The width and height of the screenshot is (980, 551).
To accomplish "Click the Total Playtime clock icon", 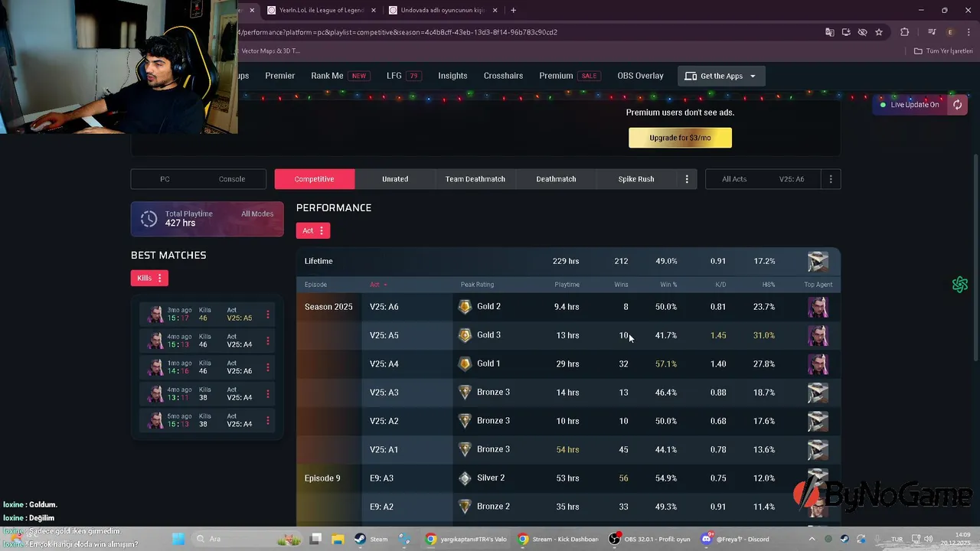I will [x=149, y=219].
